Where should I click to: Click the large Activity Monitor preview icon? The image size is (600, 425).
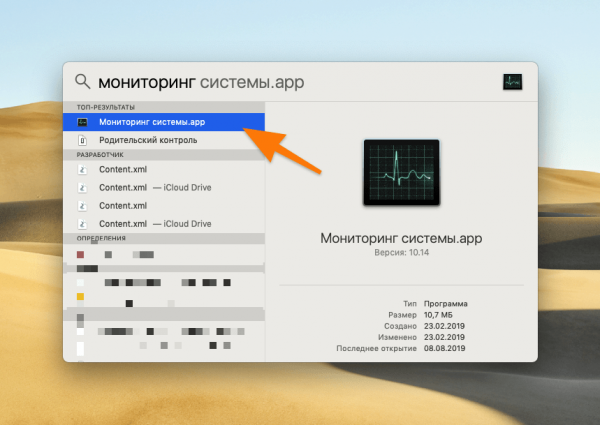pyautogui.click(x=401, y=173)
